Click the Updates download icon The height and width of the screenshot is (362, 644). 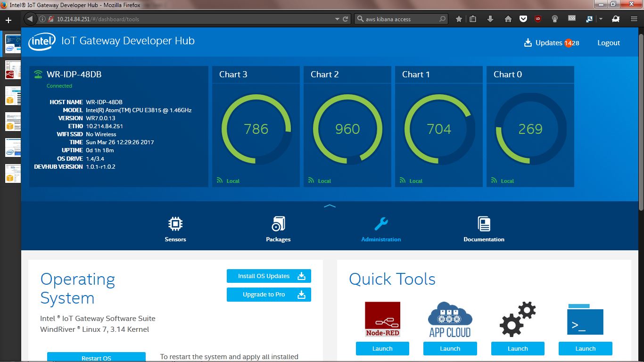(x=528, y=43)
